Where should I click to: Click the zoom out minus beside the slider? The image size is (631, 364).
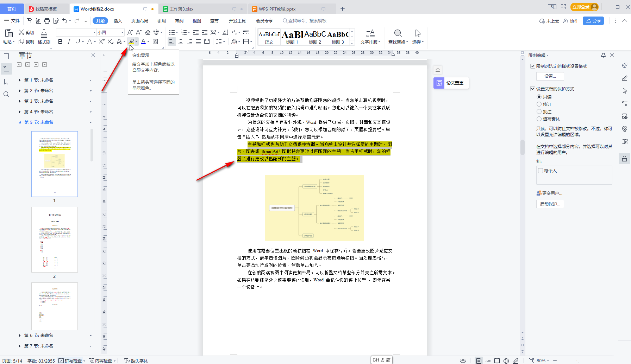click(555, 361)
